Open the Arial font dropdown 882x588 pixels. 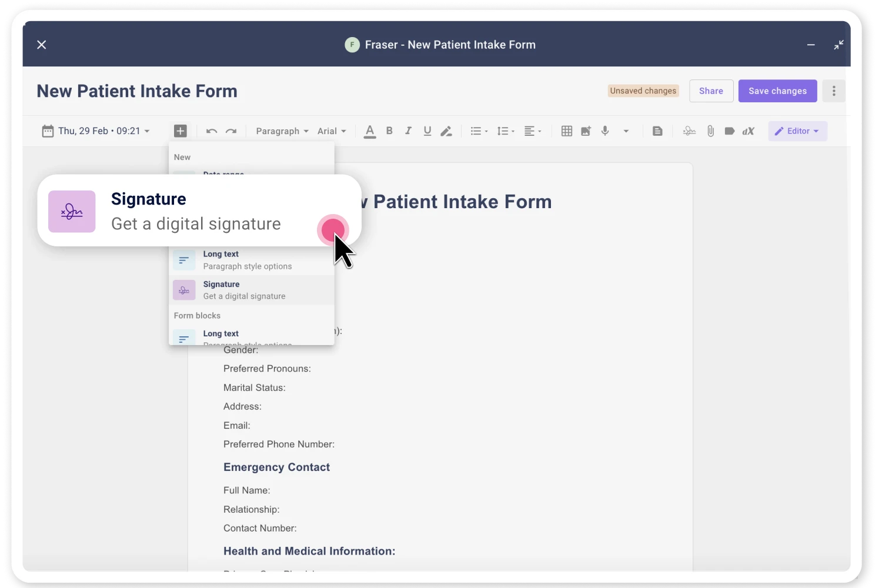[x=332, y=131]
